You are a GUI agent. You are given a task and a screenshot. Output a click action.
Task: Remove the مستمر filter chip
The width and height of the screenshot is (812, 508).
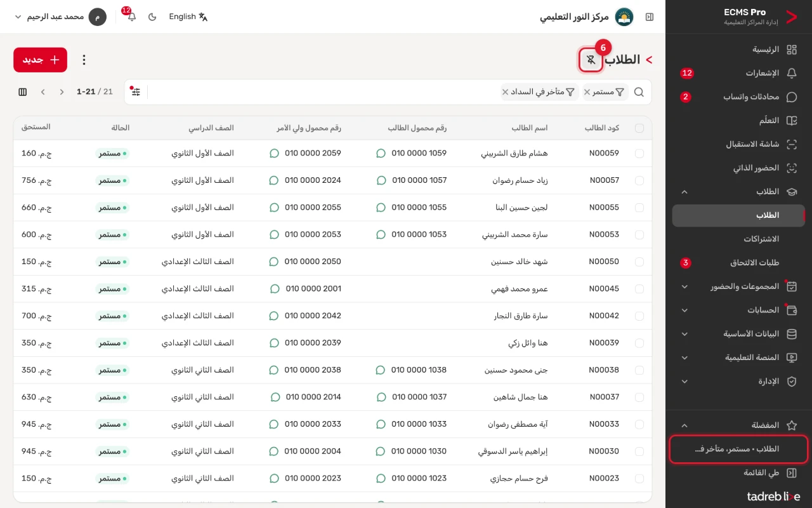[x=587, y=92]
